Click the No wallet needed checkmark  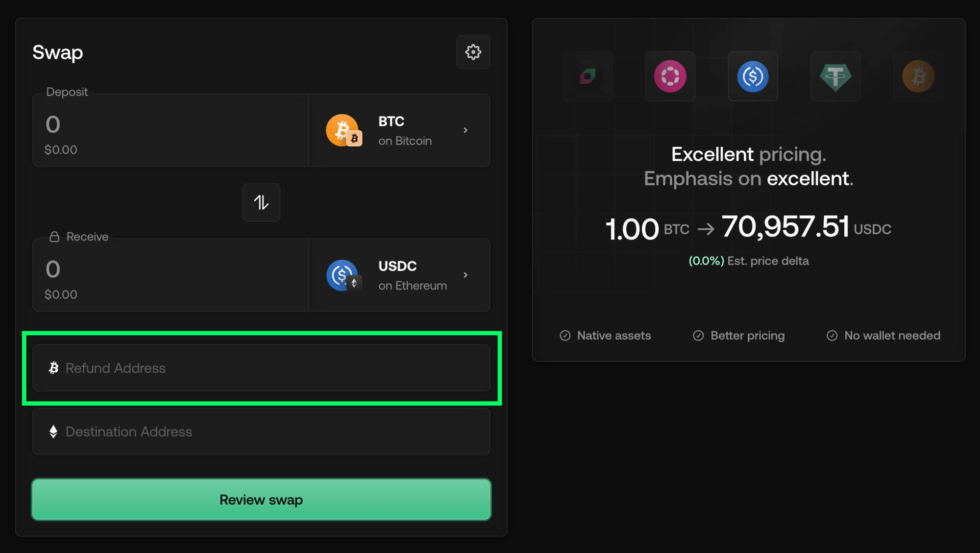[x=832, y=336]
